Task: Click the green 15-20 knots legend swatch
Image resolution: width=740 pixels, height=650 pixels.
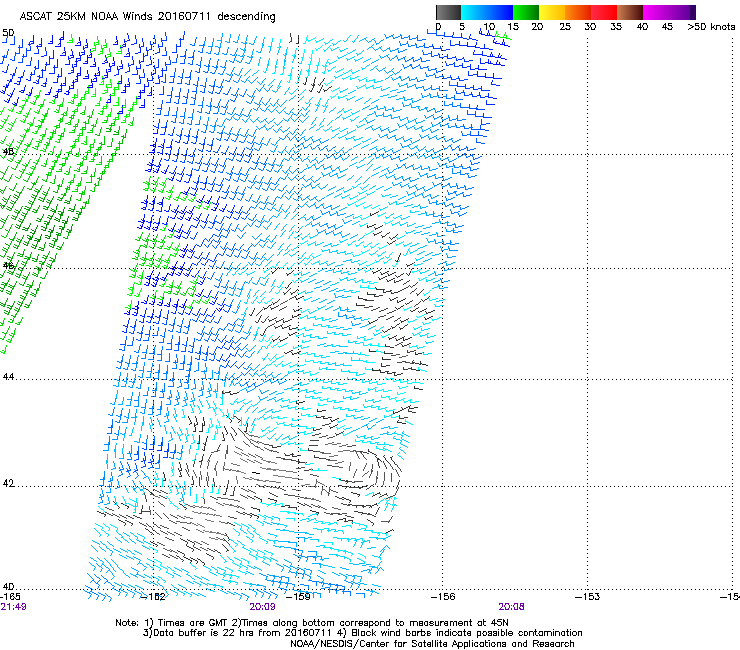Action: point(526,12)
